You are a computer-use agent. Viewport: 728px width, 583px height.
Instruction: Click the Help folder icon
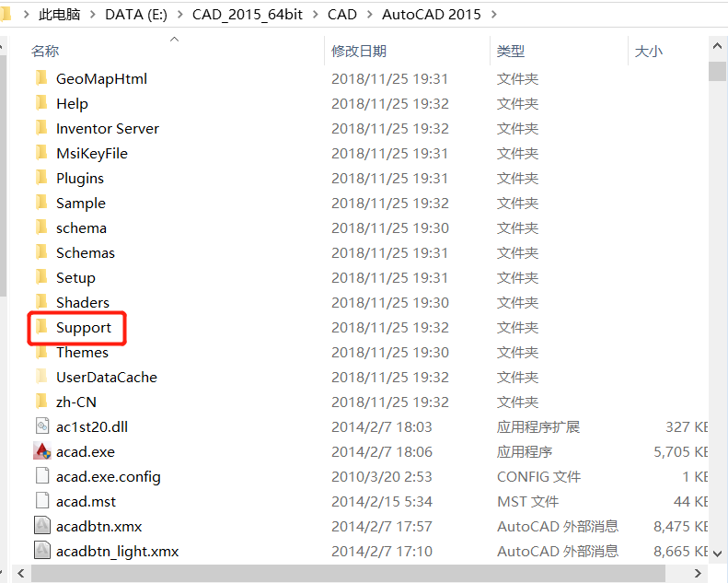[41, 103]
